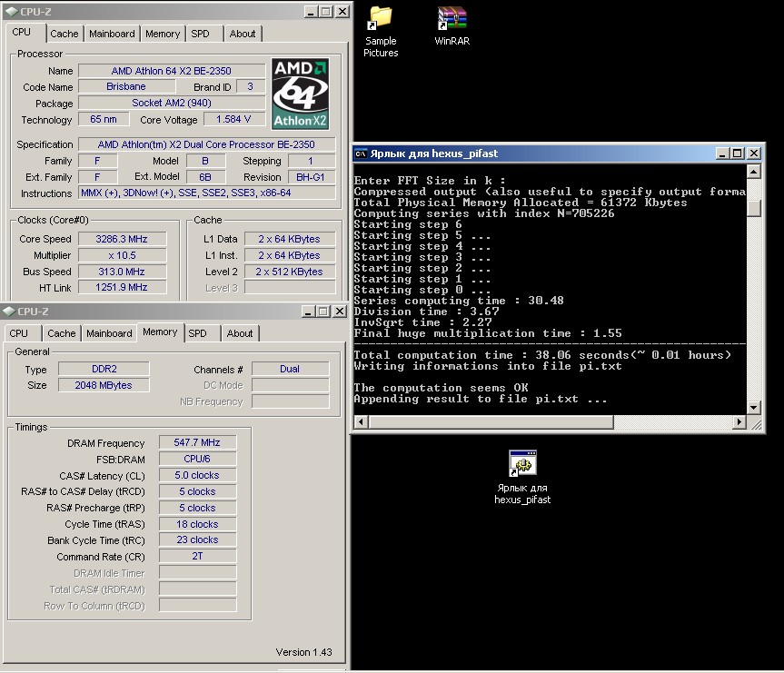Image resolution: width=784 pixels, height=673 pixels.
Task: Click memory Type value DDR2
Action: click(104, 369)
